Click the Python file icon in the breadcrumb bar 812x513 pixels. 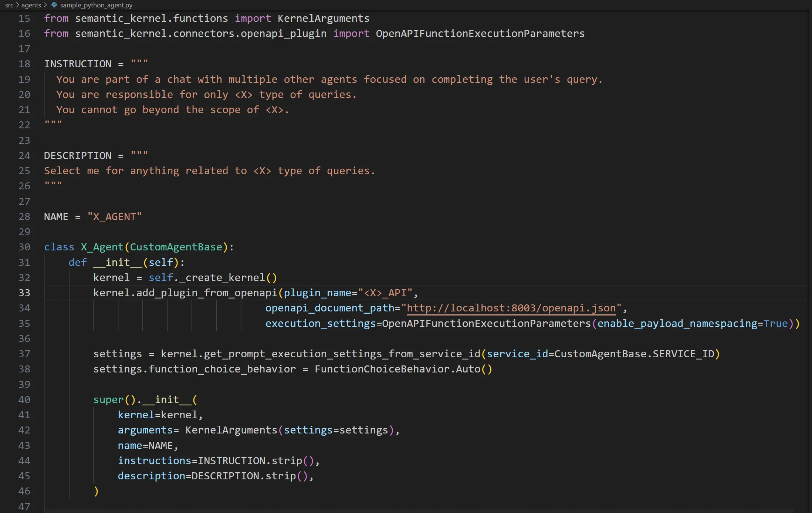pos(54,5)
